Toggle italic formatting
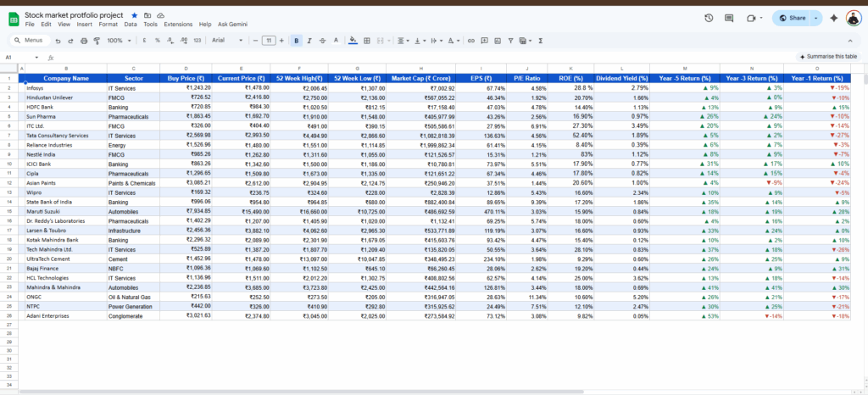868x395 pixels. coord(310,40)
